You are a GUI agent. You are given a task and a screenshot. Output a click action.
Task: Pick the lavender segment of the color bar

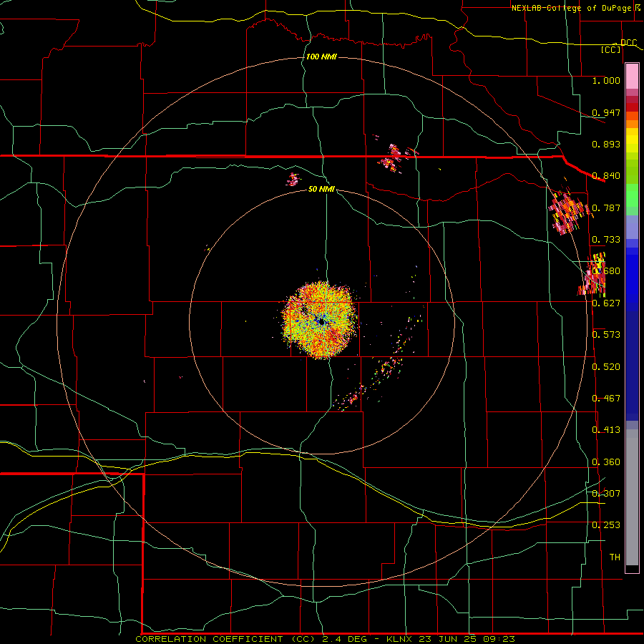pyautogui.click(x=632, y=227)
